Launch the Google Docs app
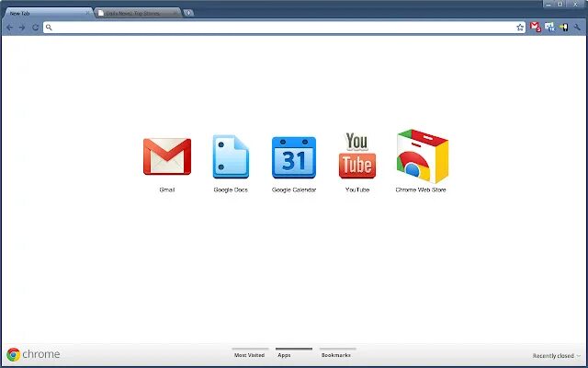 [231, 156]
